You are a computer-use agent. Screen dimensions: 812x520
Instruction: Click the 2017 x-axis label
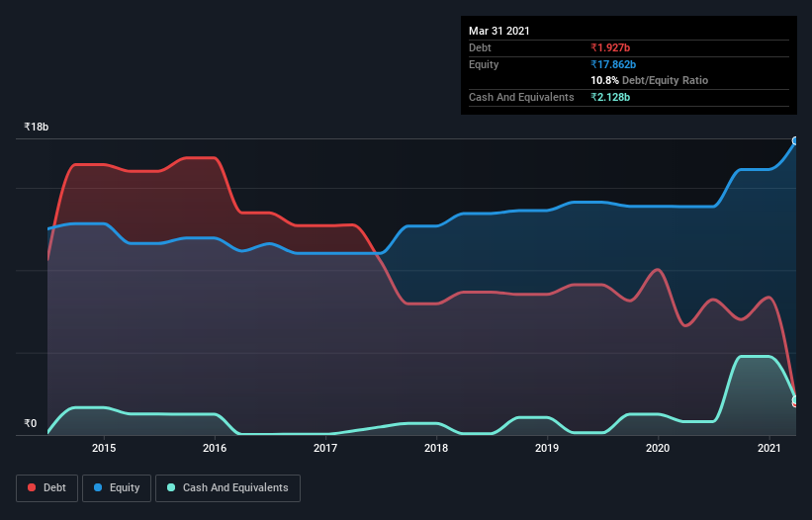click(x=325, y=448)
